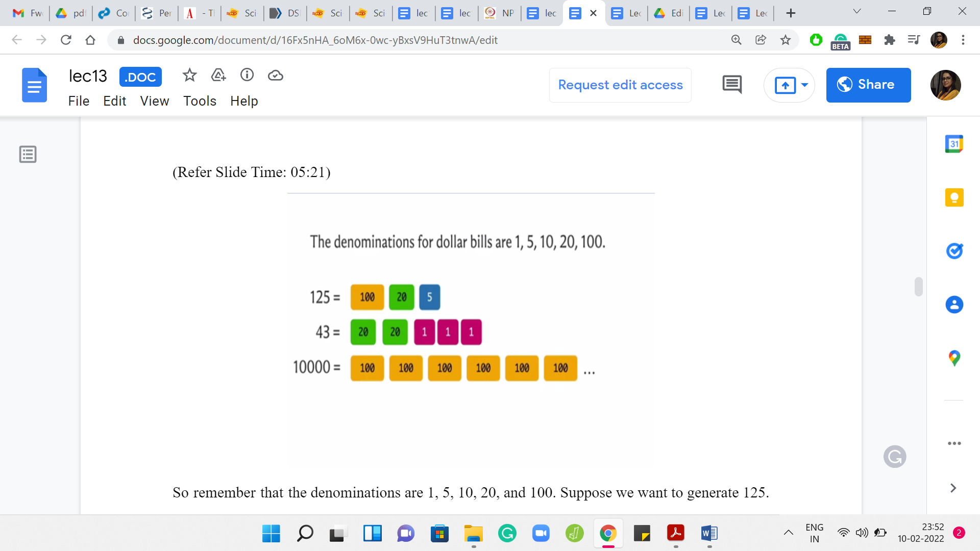The image size is (980, 551).
Task: Show the document outline icon
Action: (x=28, y=154)
